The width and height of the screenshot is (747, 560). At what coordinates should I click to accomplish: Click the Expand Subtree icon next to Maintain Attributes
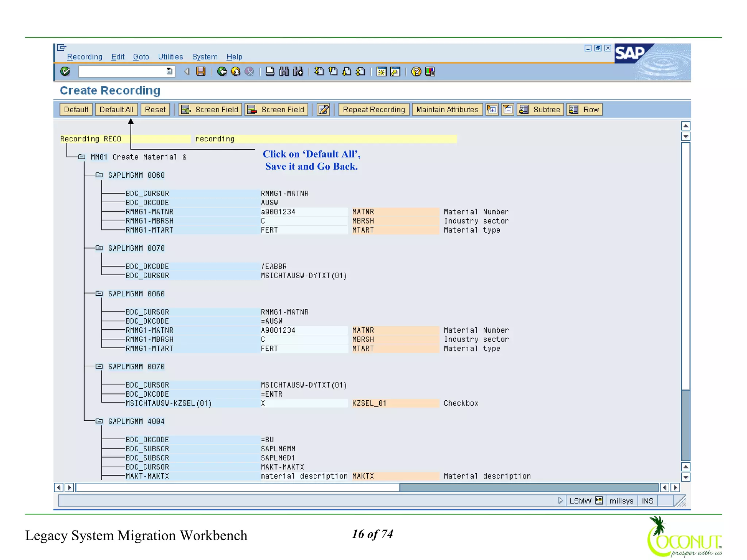click(492, 109)
